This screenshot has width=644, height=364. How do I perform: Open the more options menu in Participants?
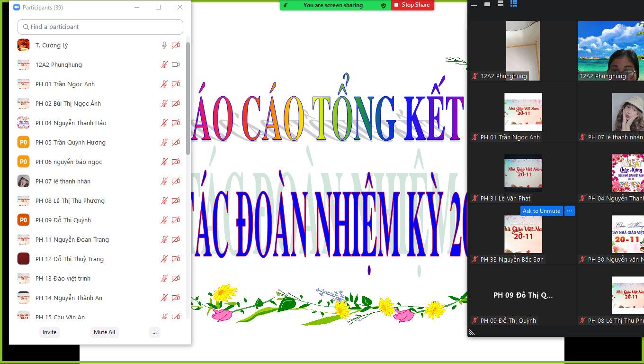coord(154,332)
